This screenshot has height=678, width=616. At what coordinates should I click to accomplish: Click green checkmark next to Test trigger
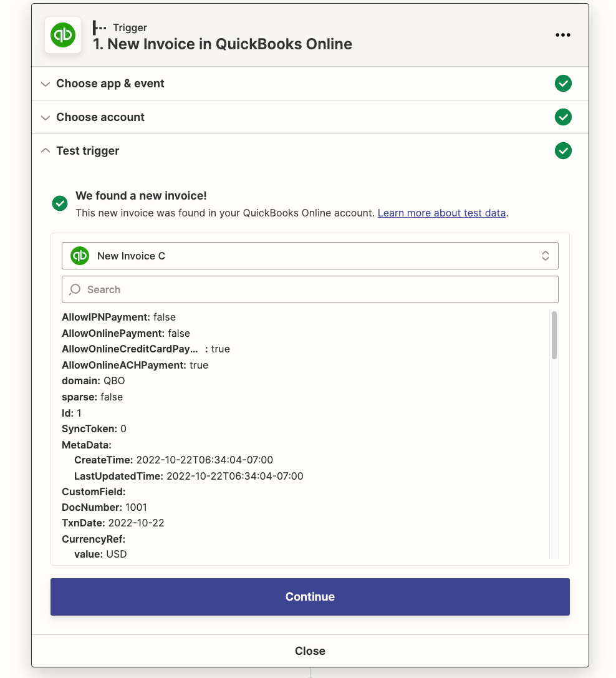[563, 151]
